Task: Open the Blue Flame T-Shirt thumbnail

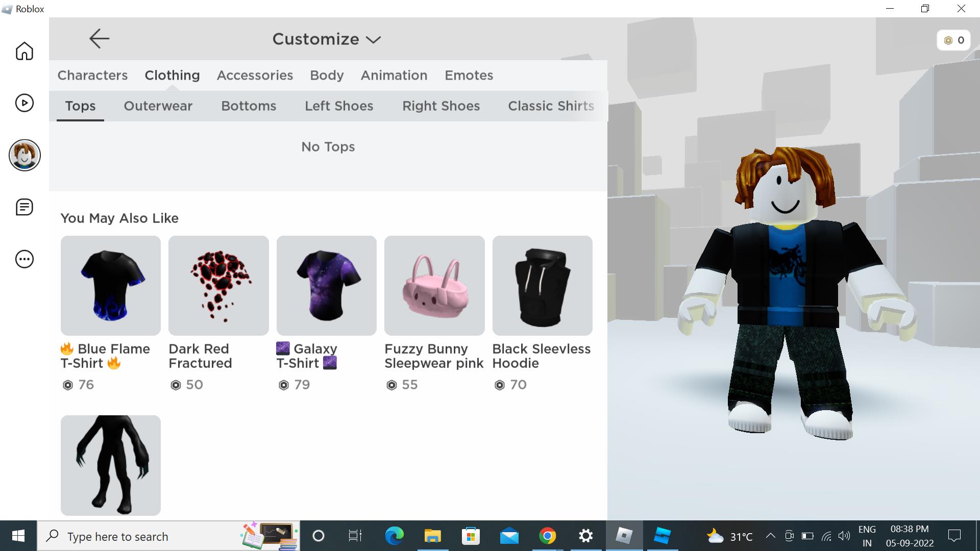Action: tap(111, 286)
